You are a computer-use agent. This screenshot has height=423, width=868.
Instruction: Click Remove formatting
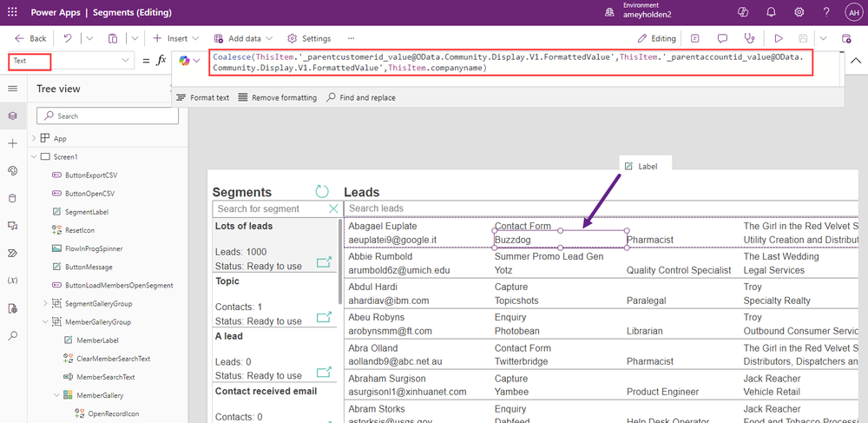click(x=278, y=97)
